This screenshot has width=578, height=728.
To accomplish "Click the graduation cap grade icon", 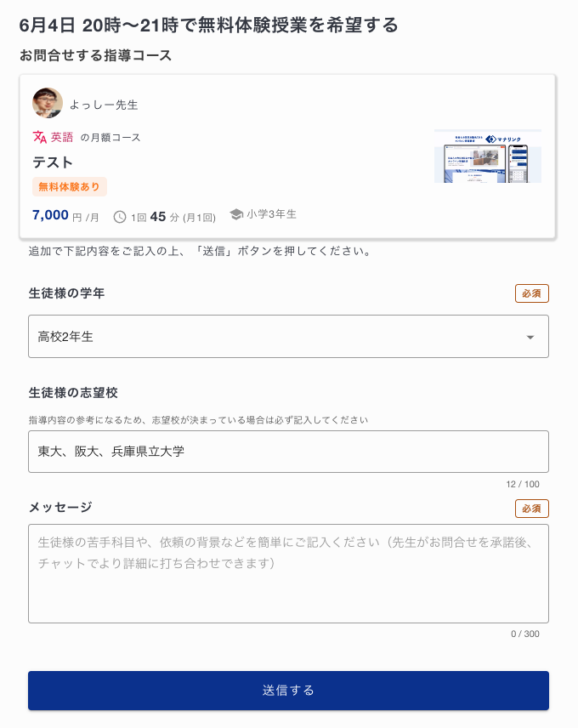I will point(236,214).
